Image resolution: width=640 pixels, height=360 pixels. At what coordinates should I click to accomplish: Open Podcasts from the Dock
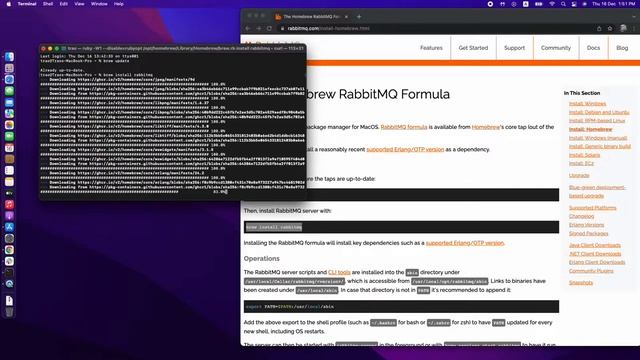pyautogui.click(x=9, y=216)
